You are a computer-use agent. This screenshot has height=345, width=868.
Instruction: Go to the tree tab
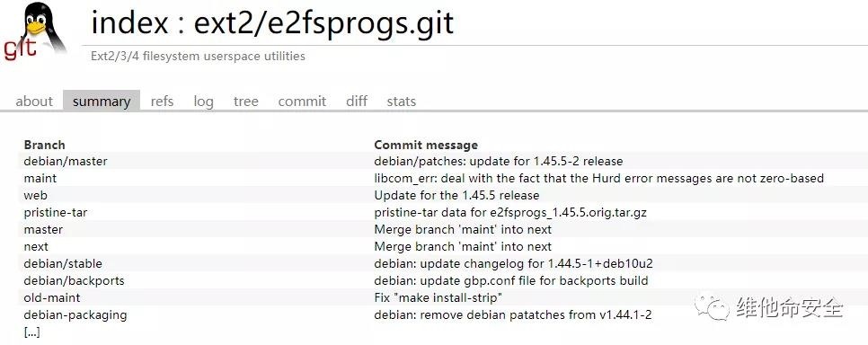(x=246, y=102)
